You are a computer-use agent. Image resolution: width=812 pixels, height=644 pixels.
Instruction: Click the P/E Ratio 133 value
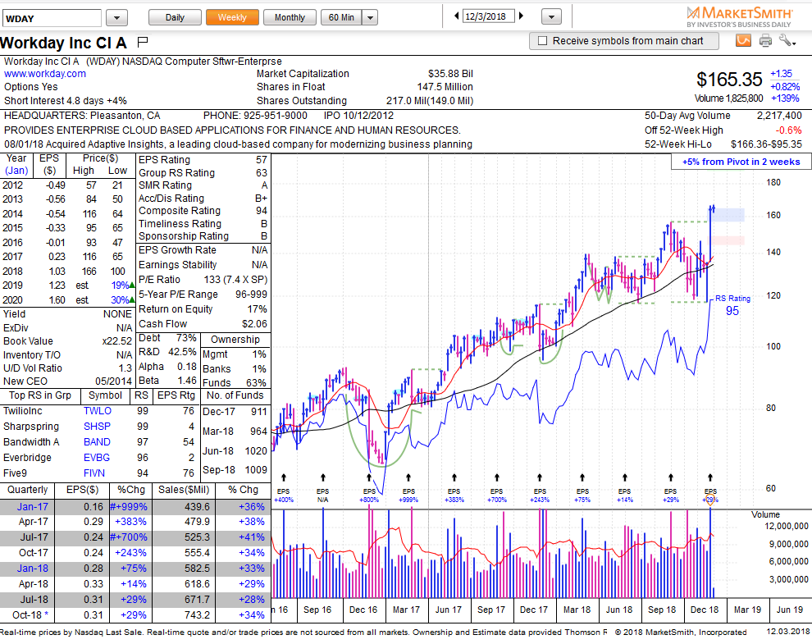[x=235, y=280]
